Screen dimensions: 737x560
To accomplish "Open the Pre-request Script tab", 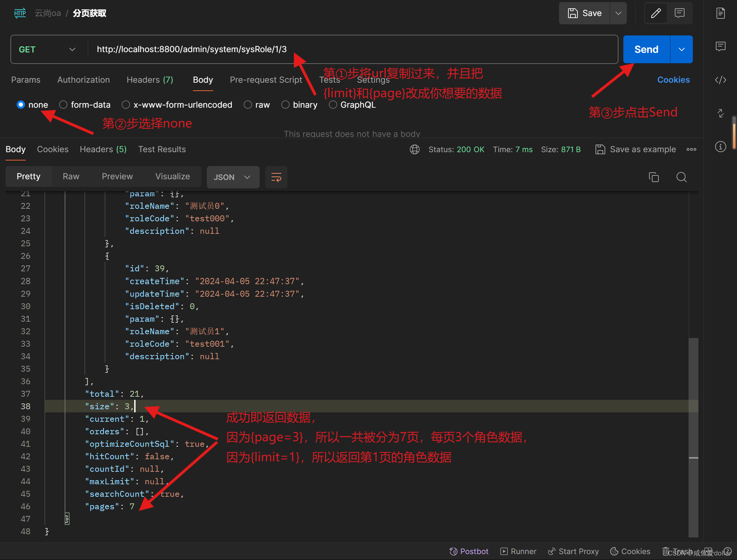I will (x=266, y=80).
